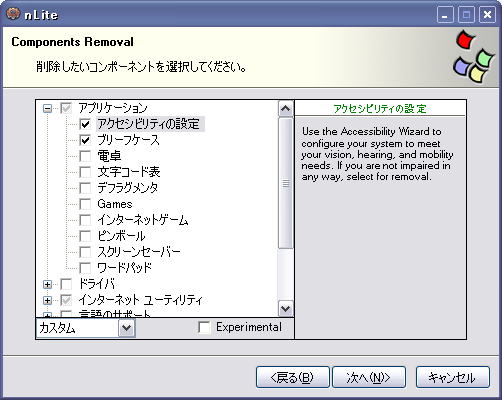502x400 pixels.
Task: Select the アプリケーション category label
Action: click(x=113, y=108)
